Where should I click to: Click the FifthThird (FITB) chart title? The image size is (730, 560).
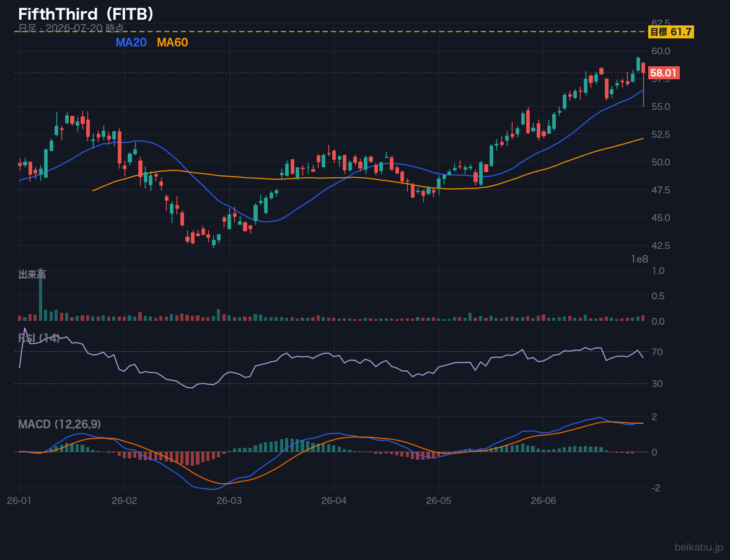(x=86, y=14)
